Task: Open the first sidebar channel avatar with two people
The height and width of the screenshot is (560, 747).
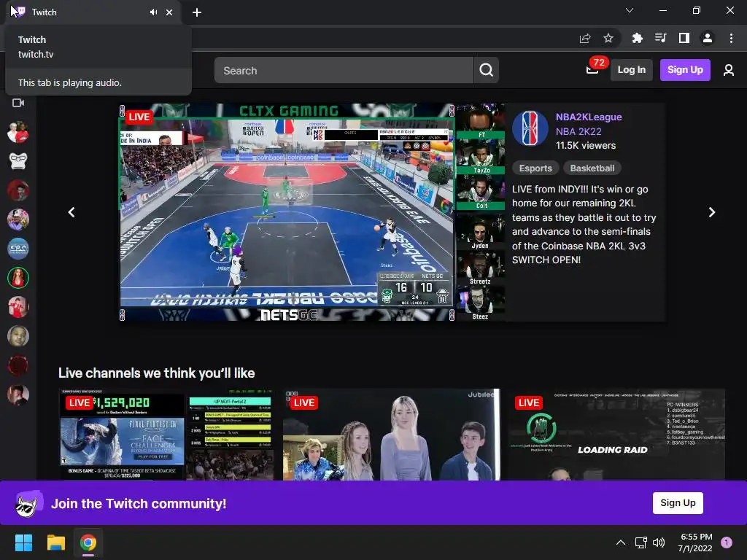Action: pos(18,132)
